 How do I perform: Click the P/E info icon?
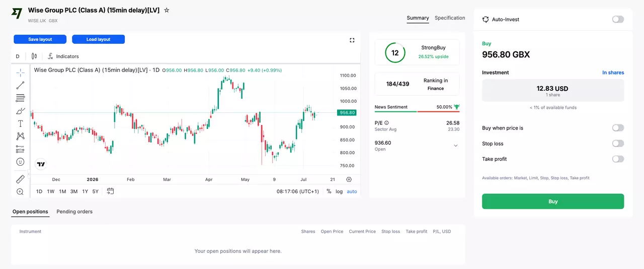click(x=387, y=122)
